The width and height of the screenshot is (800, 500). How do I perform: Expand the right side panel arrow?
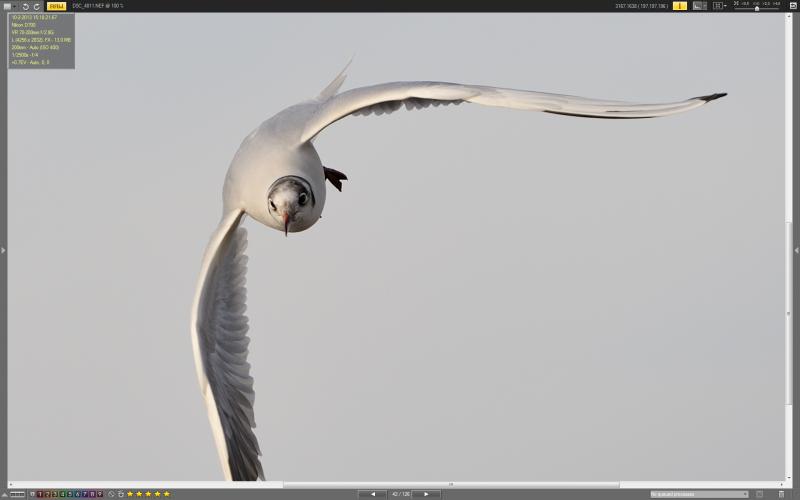coord(796,250)
